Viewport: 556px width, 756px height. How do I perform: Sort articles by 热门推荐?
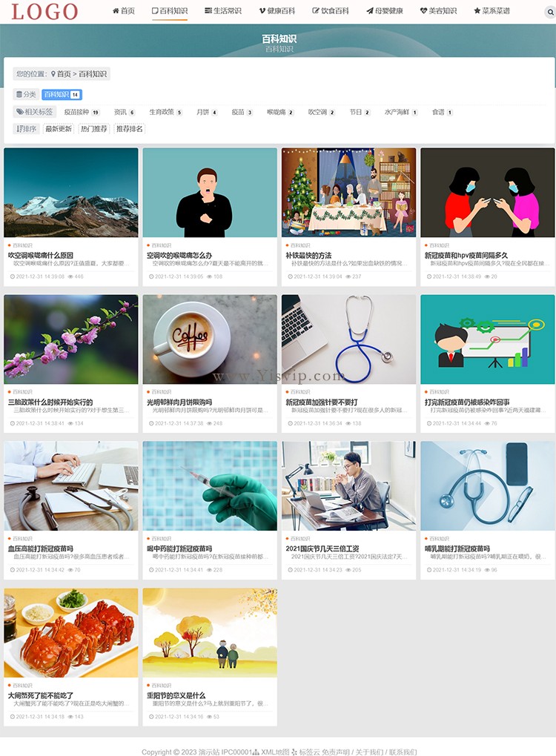tap(94, 129)
